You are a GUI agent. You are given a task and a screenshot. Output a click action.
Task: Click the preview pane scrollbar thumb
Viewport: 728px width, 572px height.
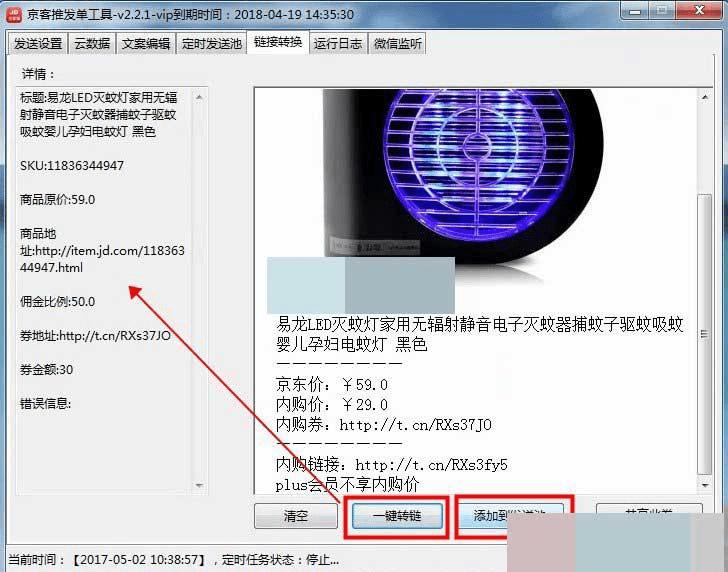(x=705, y=334)
